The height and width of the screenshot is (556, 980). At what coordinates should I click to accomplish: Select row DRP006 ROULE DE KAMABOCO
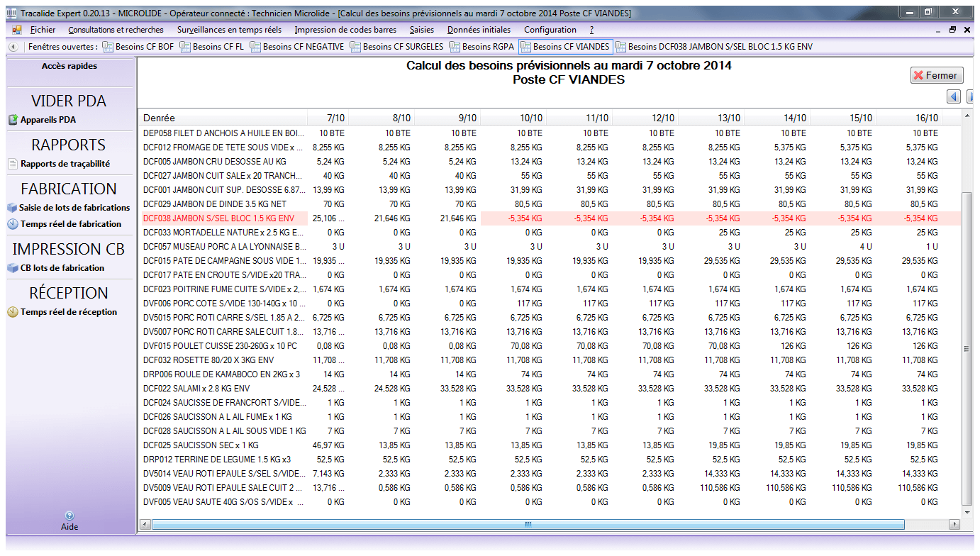click(x=550, y=374)
